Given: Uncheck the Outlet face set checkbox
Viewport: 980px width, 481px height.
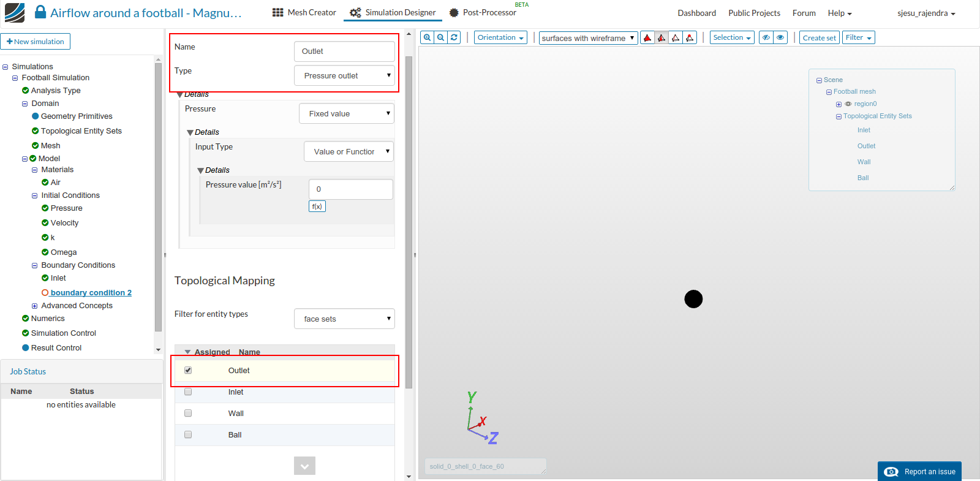Looking at the screenshot, I should coord(188,370).
